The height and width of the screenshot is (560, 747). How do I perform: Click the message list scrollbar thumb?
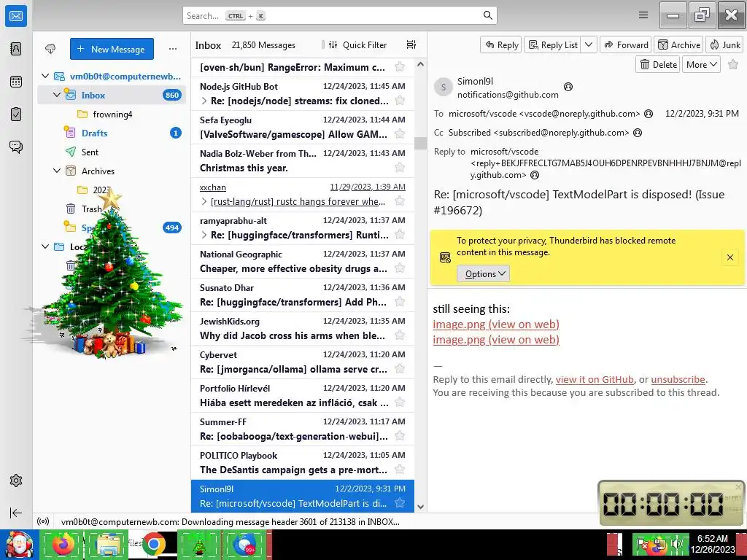click(x=420, y=143)
